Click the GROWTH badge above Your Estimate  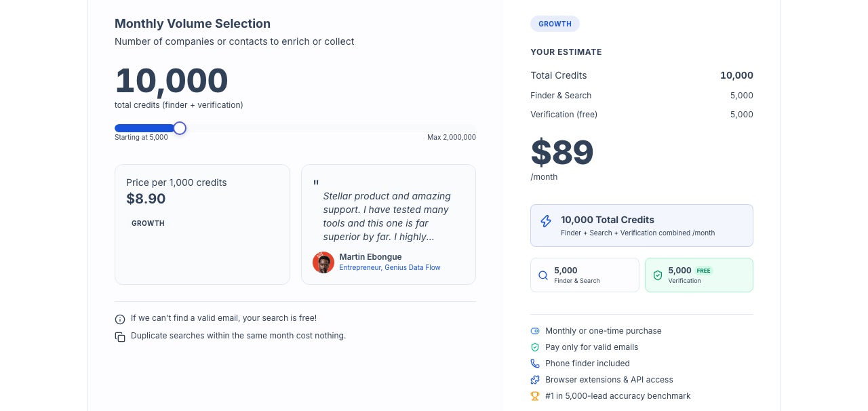point(555,24)
